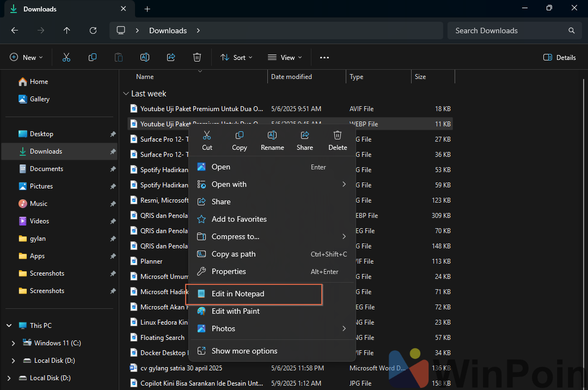Choose Share entry in context menu list
Screen dimensions: 588x390
coord(272,202)
